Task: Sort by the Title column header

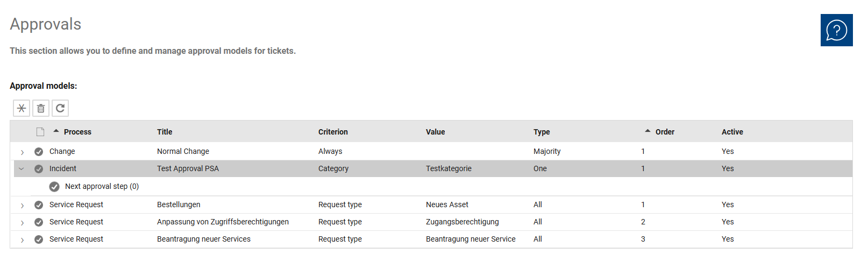Action: point(165,132)
